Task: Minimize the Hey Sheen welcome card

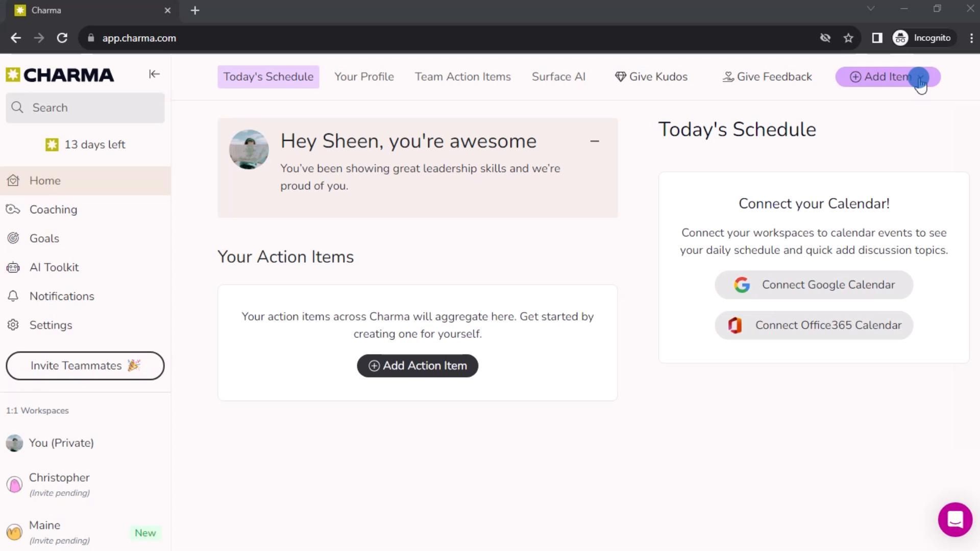Action: pyautogui.click(x=594, y=141)
